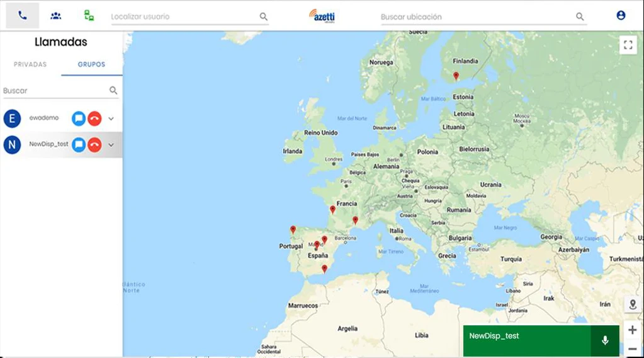Viewport: 644px width, 358px height.
Task: Click the azetti logo
Action: (x=322, y=16)
